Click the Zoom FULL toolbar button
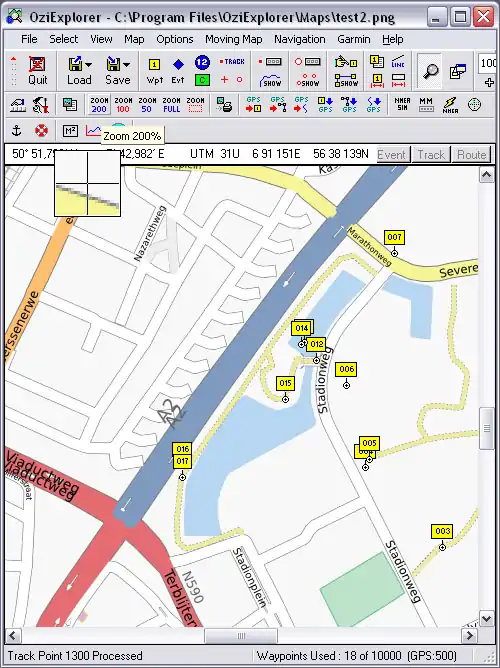Screen dimensions: 500x668 coord(171,104)
